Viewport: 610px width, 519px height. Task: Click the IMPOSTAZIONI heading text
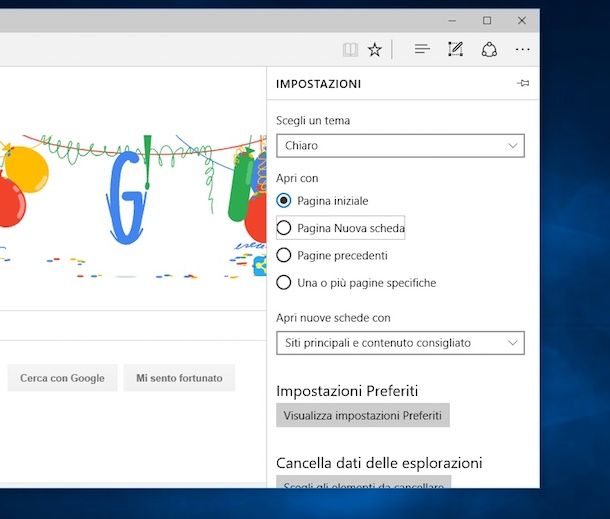click(x=319, y=84)
